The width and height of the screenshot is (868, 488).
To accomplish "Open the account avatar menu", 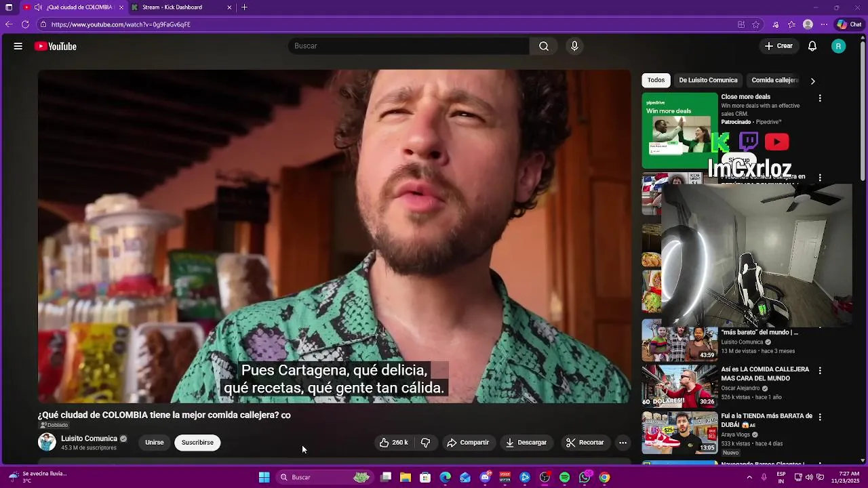I will (x=839, y=46).
